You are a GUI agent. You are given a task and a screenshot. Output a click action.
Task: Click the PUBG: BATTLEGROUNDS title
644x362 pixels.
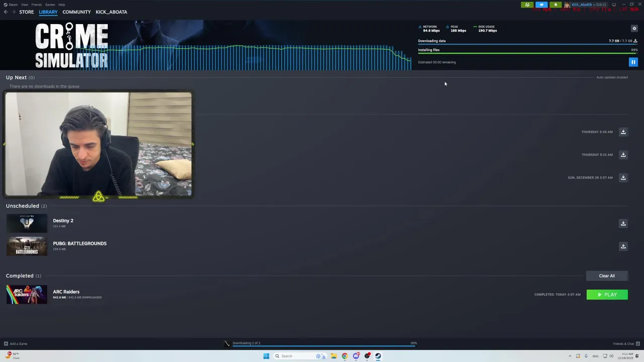(x=79, y=243)
